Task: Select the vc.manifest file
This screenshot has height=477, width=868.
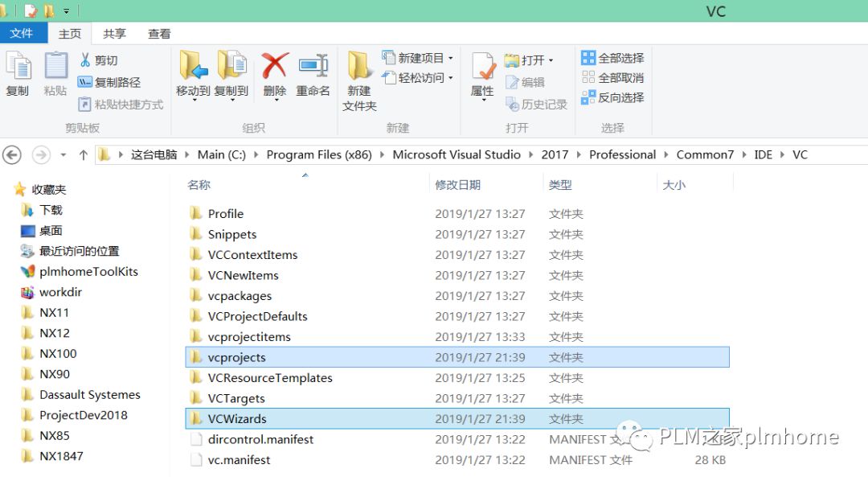Action: pyautogui.click(x=457, y=460)
